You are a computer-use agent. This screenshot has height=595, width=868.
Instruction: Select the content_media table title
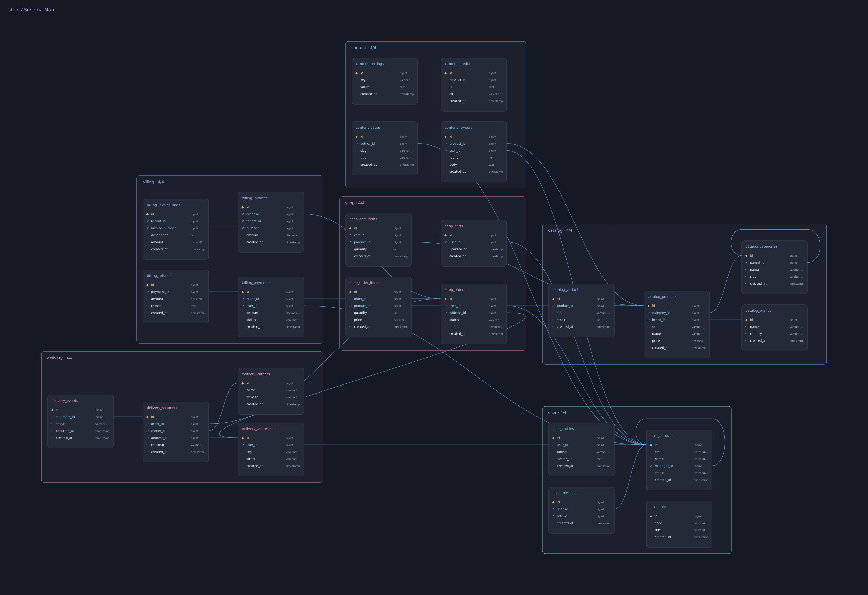coord(457,64)
